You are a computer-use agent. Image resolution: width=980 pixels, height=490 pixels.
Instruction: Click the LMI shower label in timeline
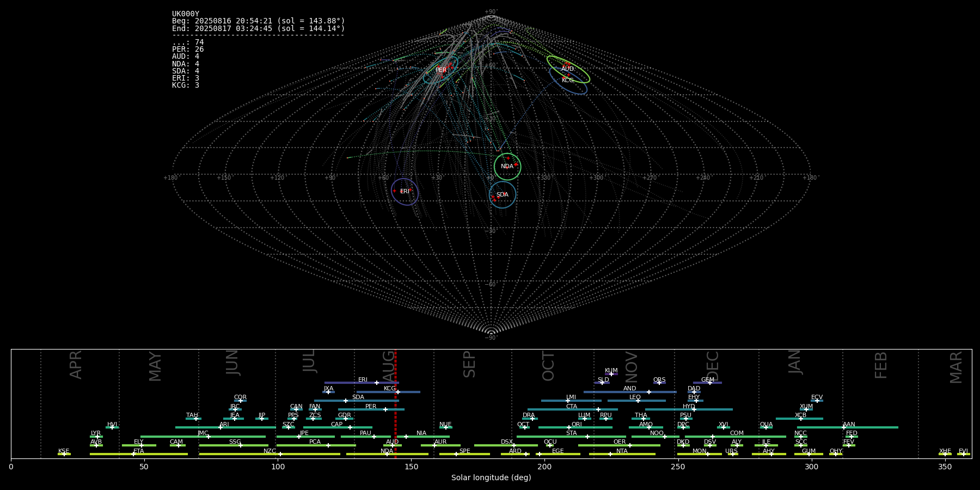571,397
